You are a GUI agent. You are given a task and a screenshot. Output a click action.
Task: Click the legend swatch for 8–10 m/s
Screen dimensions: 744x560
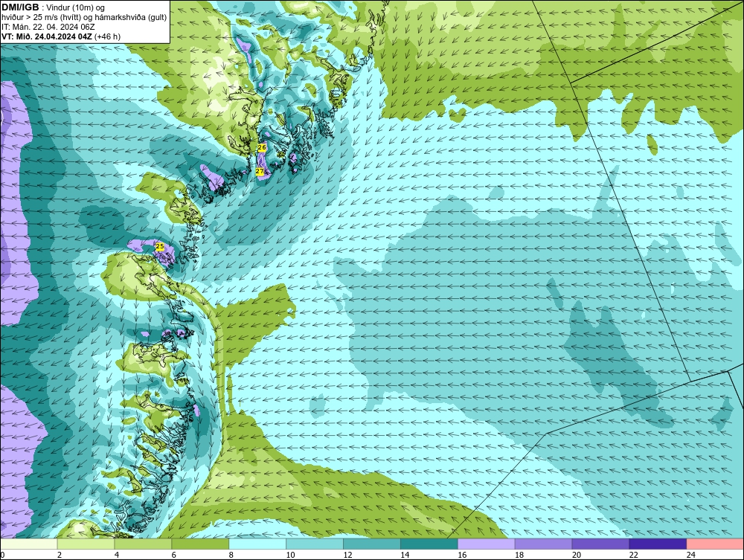click(x=257, y=544)
